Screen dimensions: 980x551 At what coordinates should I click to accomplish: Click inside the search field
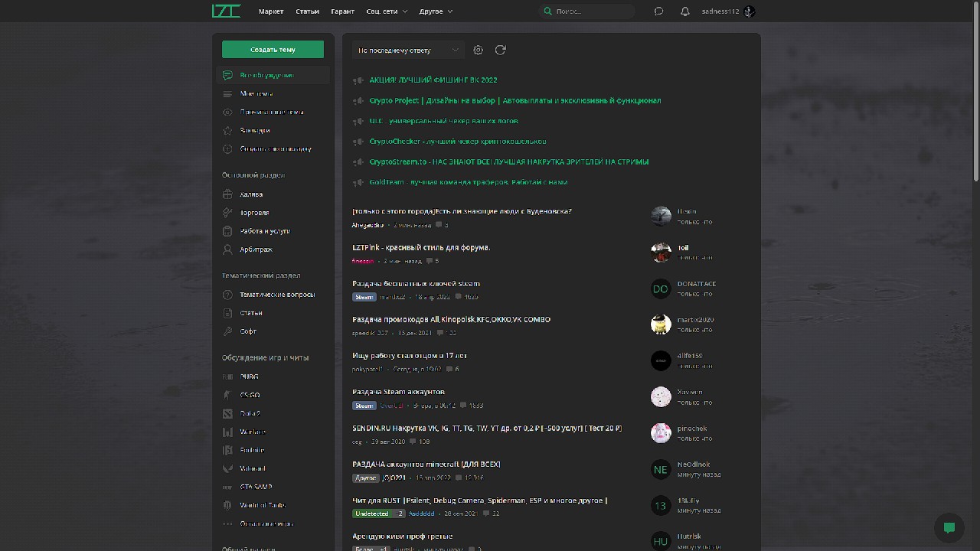[x=586, y=11]
